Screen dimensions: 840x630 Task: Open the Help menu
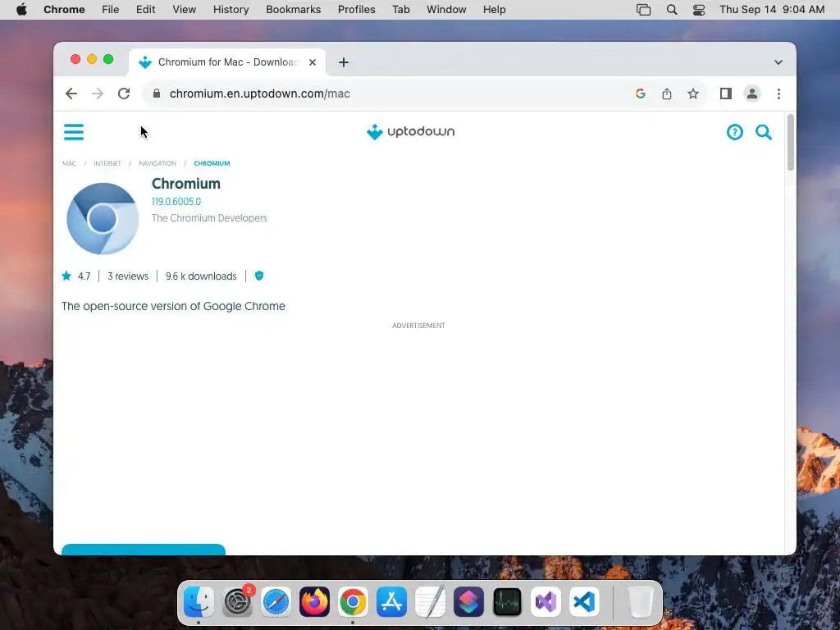494,10
